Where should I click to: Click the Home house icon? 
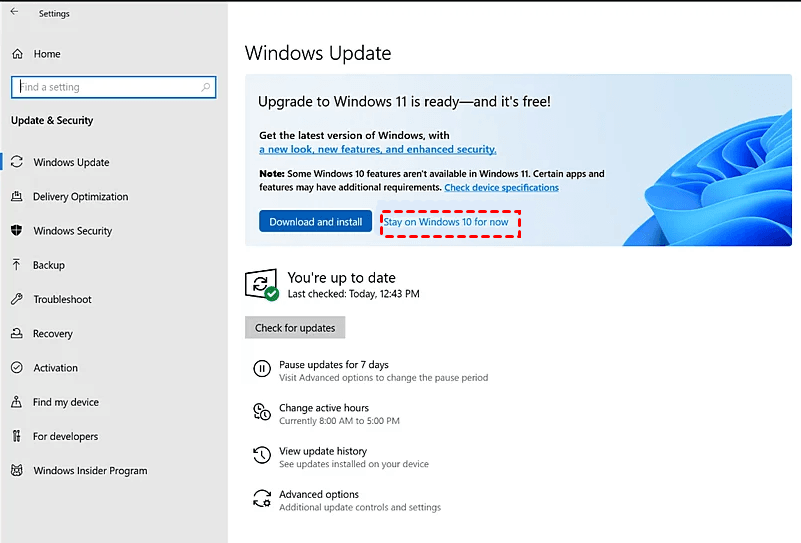17,54
